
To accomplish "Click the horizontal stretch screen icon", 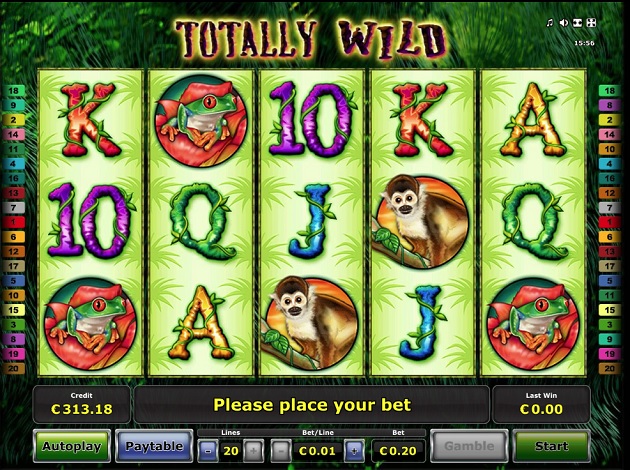I will pyautogui.click(x=577, y=23).
